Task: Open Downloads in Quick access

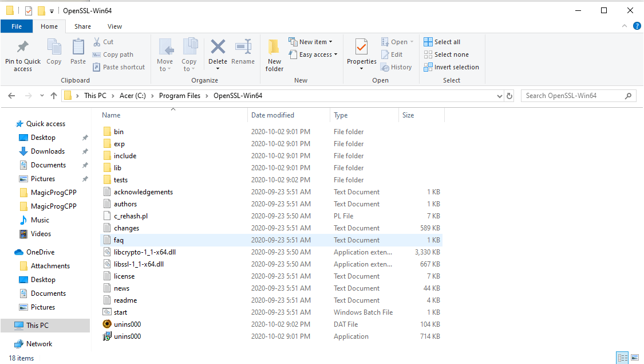Action: pos(48,151)
